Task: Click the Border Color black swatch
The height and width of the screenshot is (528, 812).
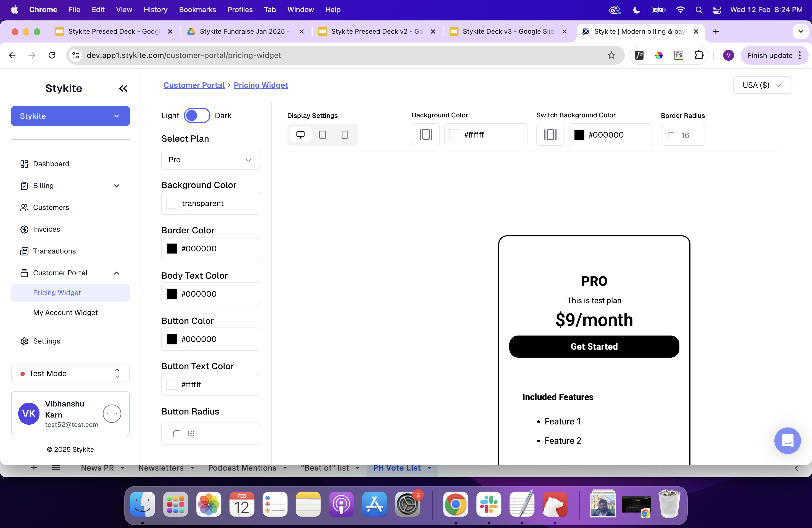Action: coord(172,249)
